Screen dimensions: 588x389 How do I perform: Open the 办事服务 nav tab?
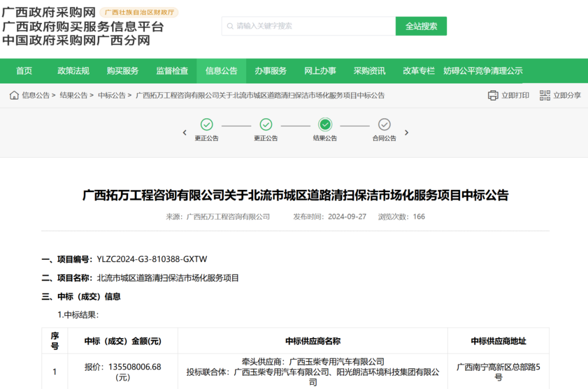coord(271,71)
